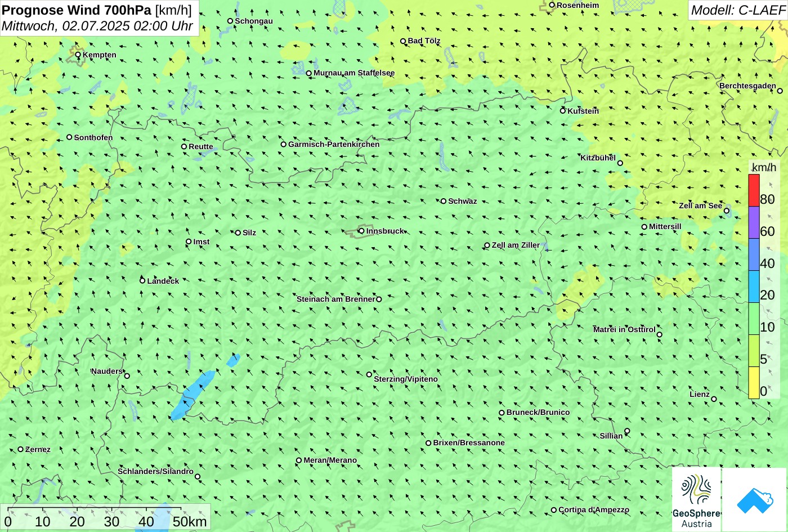Image resolution: width=788 pixels, height=532 pixels.
Task: Click the Mittersill town marker
Action: pos(644,227)
